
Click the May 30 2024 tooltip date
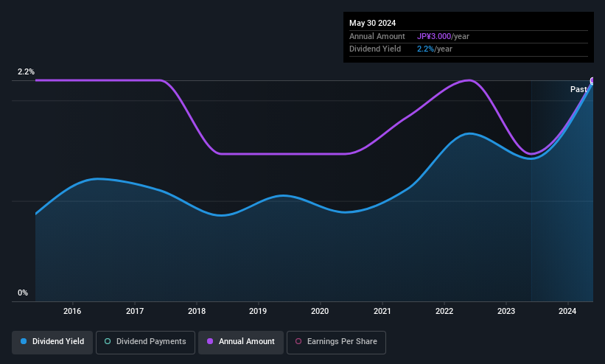click(x=372, y=23)
